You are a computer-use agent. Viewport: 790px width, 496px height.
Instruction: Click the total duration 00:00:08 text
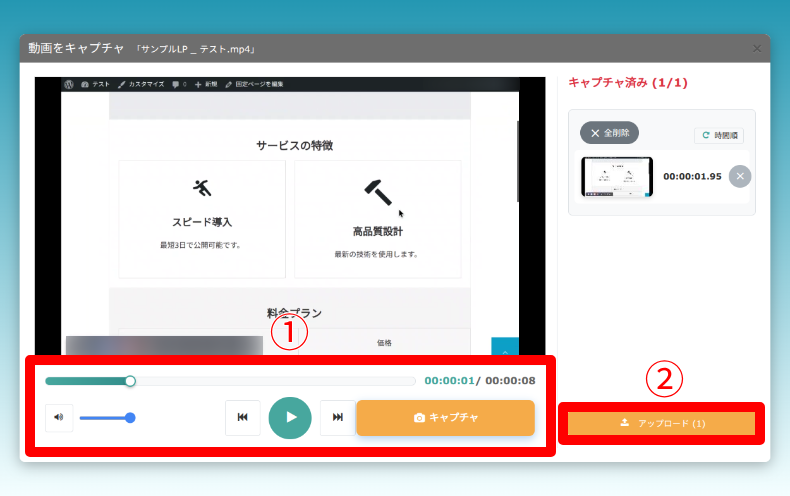[x=510, y=381]
